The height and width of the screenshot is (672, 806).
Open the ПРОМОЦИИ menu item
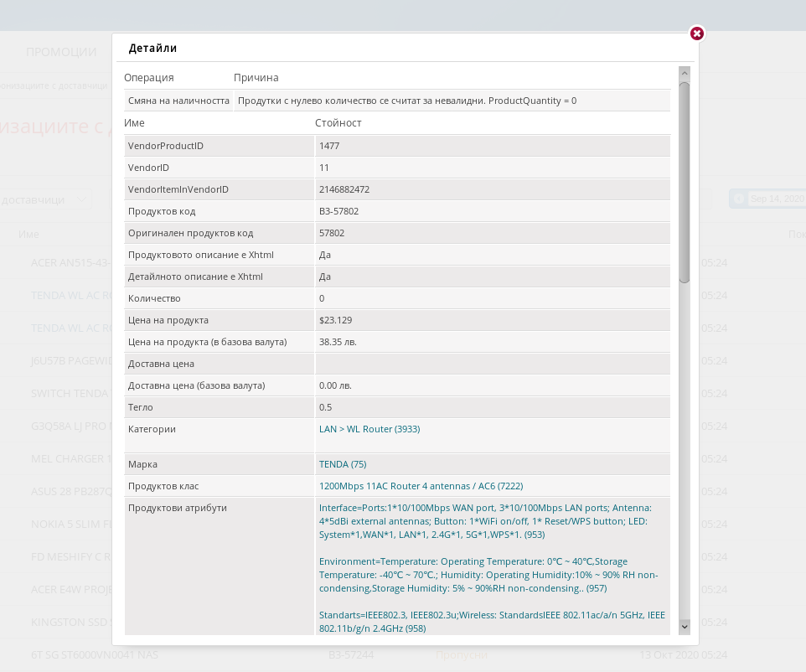(61, 52)
